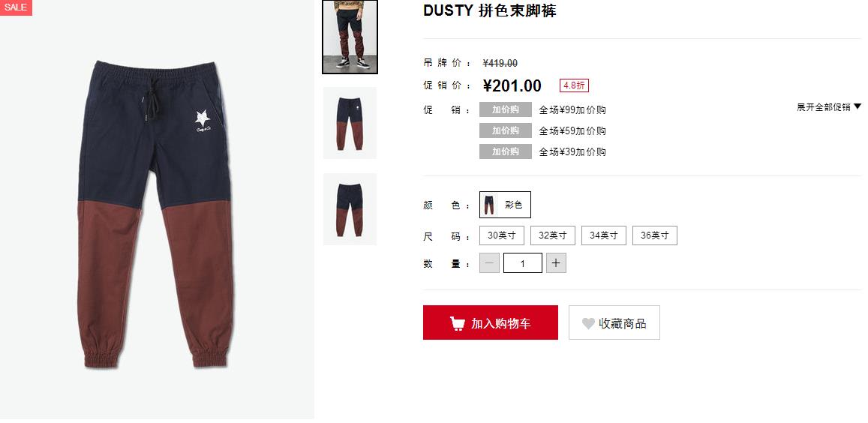Open the 全场¥59加价购 promotion
868x423 pixels.
[x=572, y=130]
